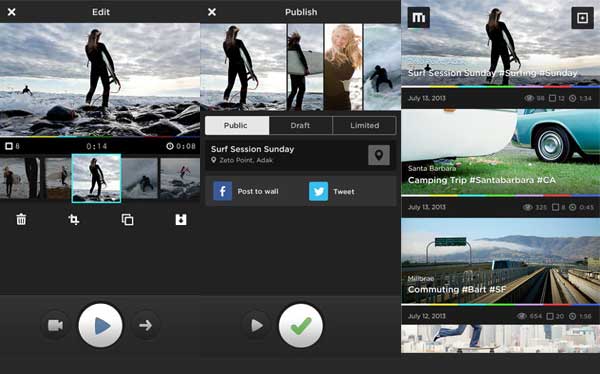Screen dimensions: 600x374
Task: Play the video in Edit screen
Action: click(x=100, y=325)
